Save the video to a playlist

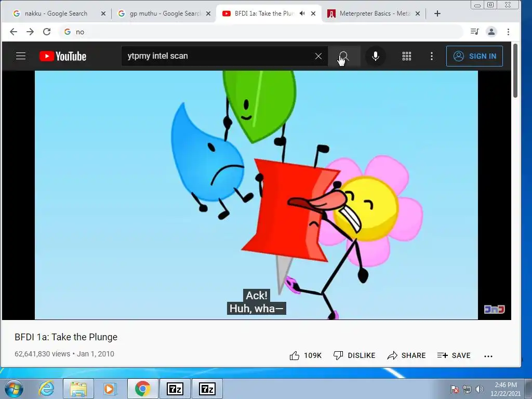(454, 355)
